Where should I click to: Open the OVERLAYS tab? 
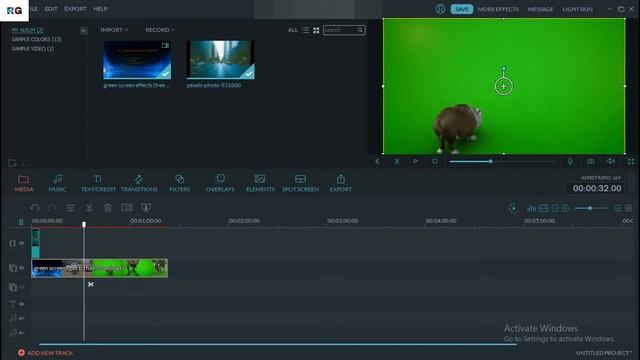coord(220,183)
